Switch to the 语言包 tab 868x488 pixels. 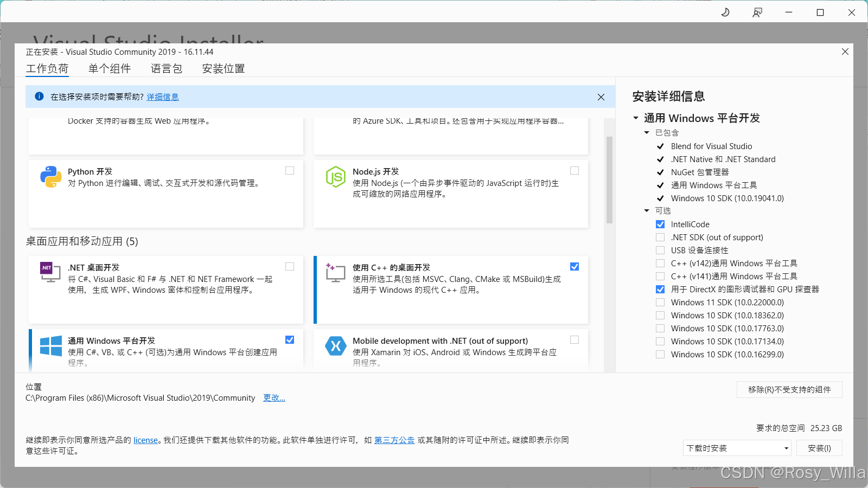pos(167,69)
